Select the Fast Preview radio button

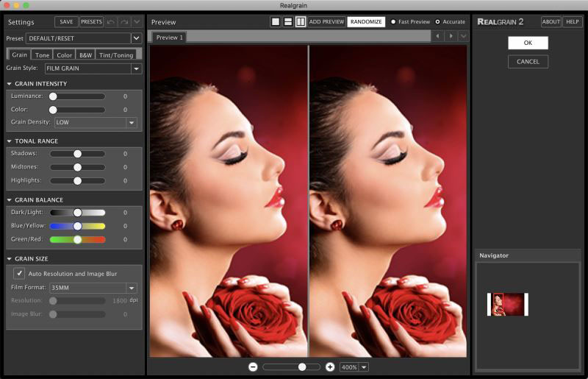click(393, 22)
